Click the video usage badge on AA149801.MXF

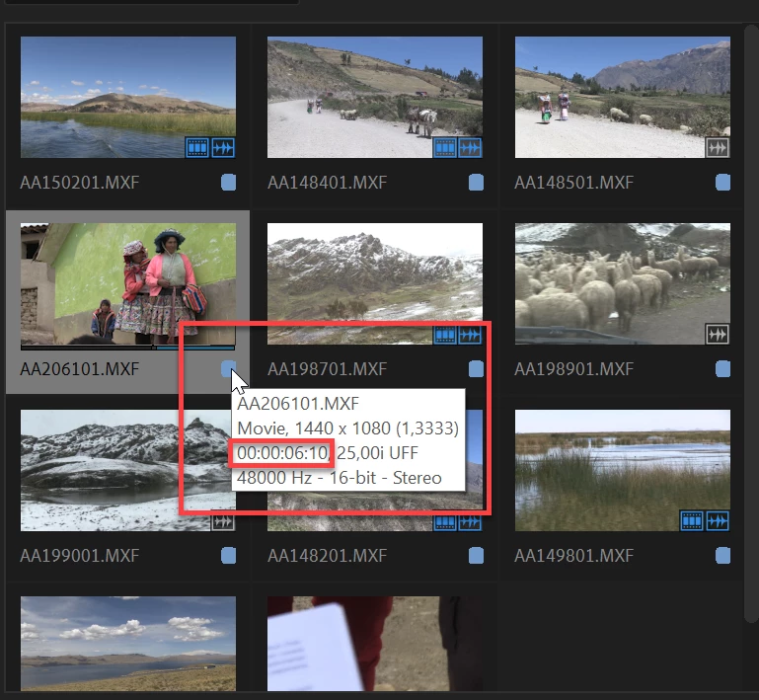[x=692, y=521]
